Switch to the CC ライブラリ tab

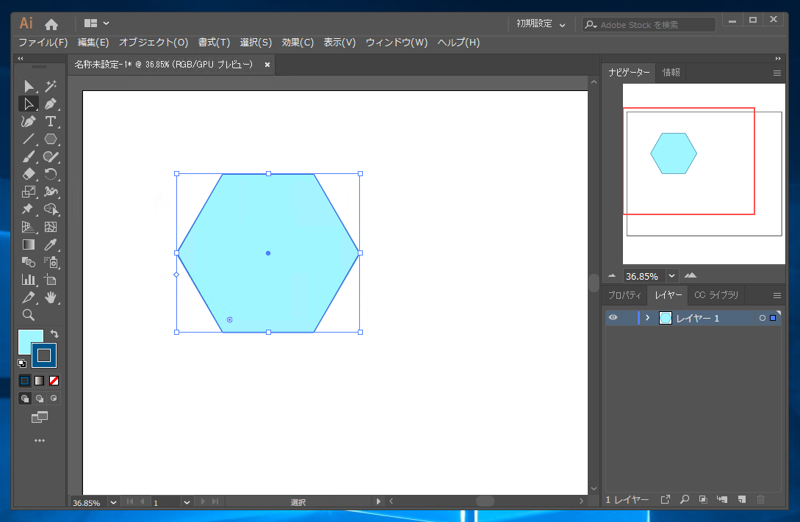tap(716, 295)
